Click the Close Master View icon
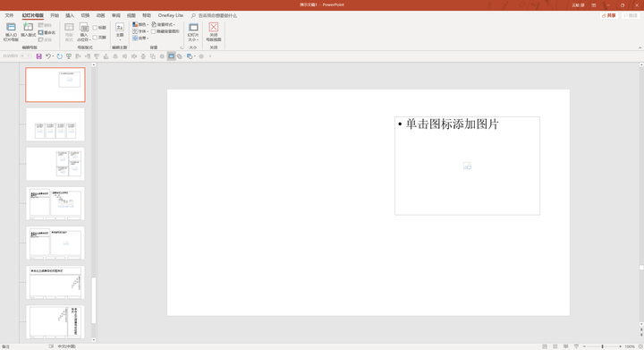The image size is (644, 350). (214, 28)
